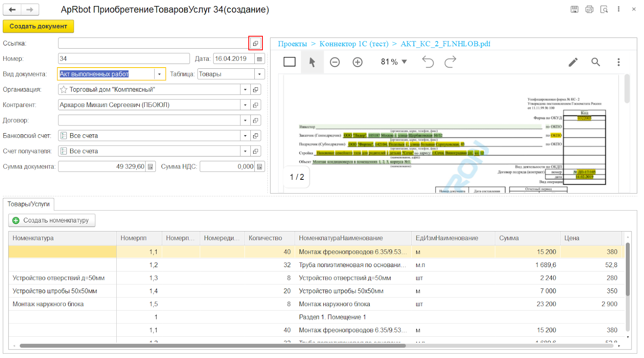Zoom out the PDF with minus icon
Viewport: 644px width, 358px height.
click(335, 62)
